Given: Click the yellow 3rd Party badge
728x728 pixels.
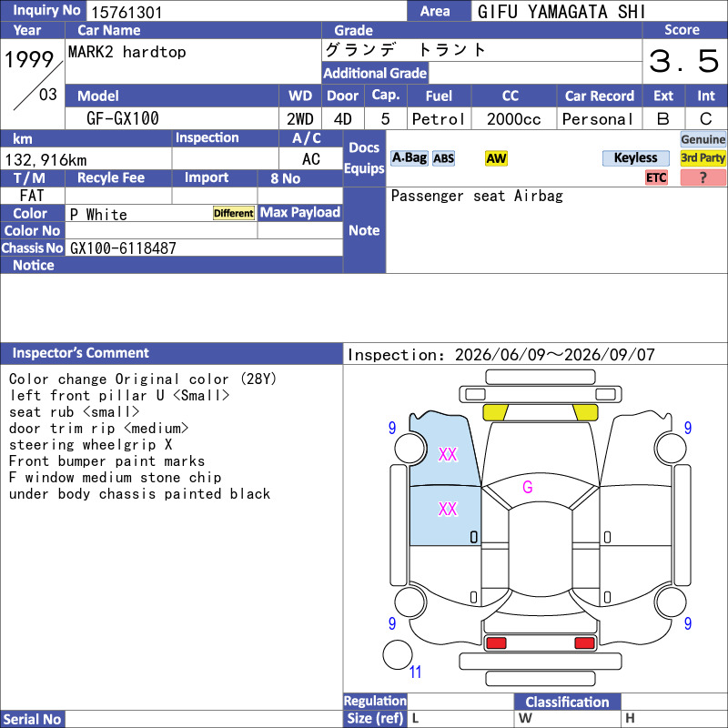Looking at the screenshot, I should coord(703,158).
